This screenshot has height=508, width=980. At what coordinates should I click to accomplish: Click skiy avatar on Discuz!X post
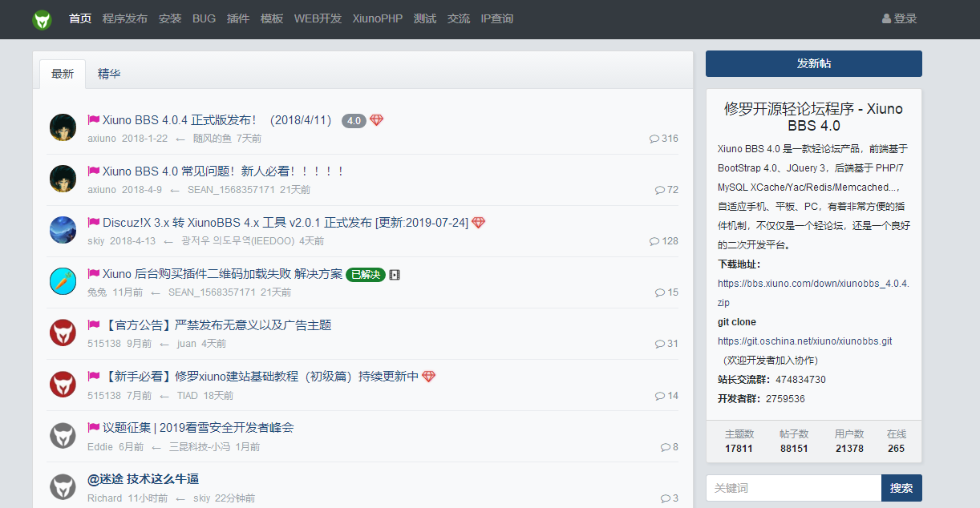(63, 229)
